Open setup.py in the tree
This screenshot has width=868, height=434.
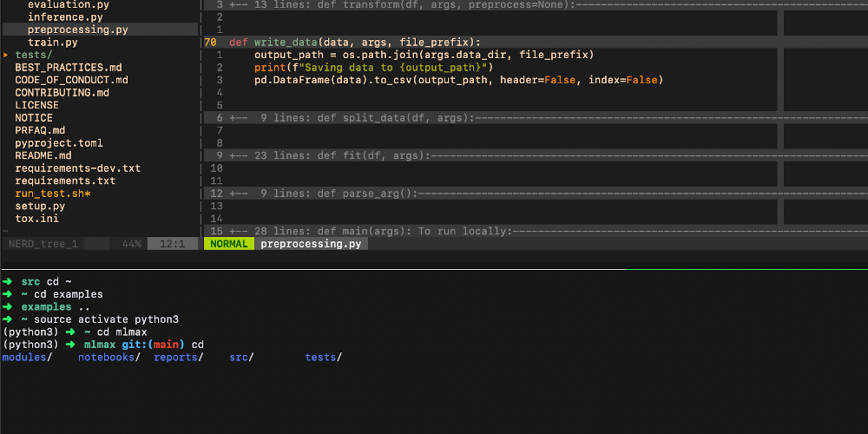(x=40, y=206)
